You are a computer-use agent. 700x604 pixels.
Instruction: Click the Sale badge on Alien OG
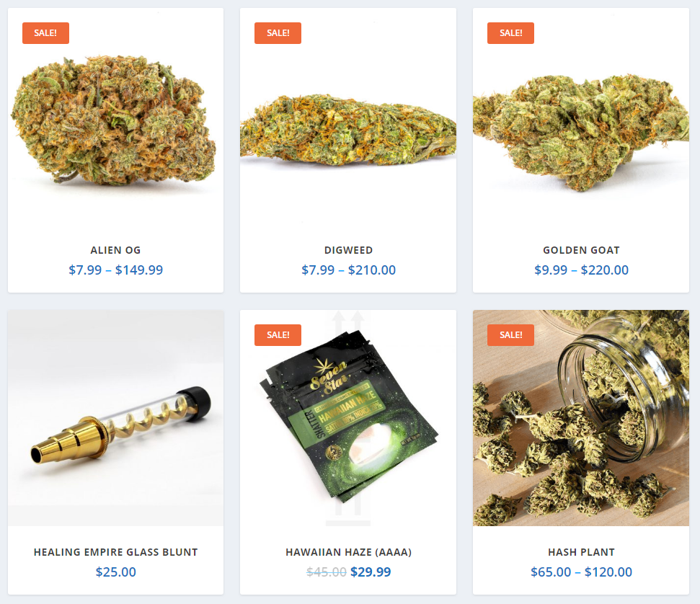pyautogui.click(x=45, y=33)
